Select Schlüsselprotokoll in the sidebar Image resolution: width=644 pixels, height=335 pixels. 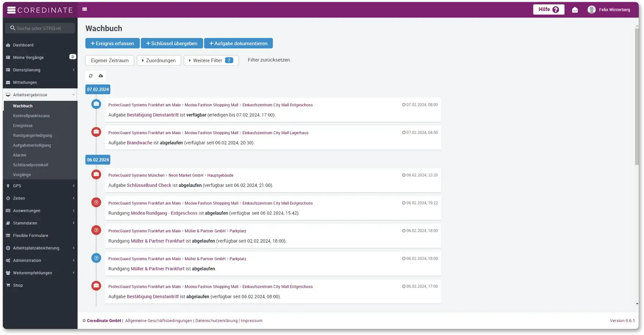pos(30,165)
